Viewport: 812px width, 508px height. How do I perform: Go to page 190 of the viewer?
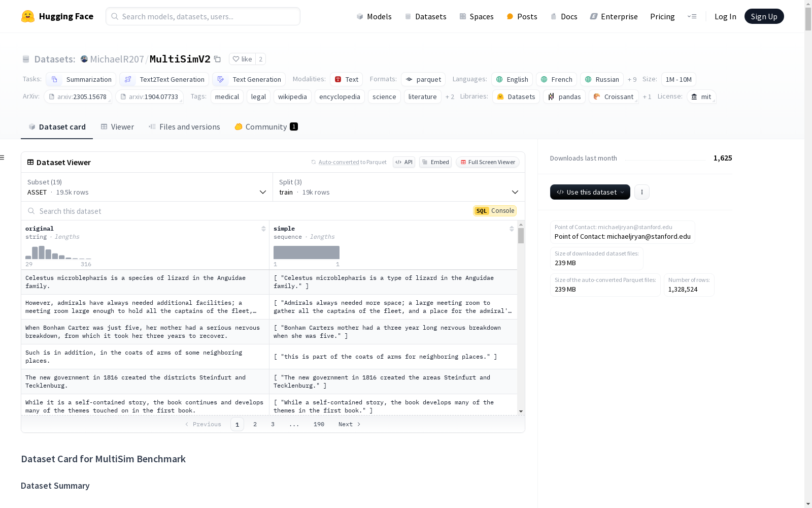coord(319,424)
